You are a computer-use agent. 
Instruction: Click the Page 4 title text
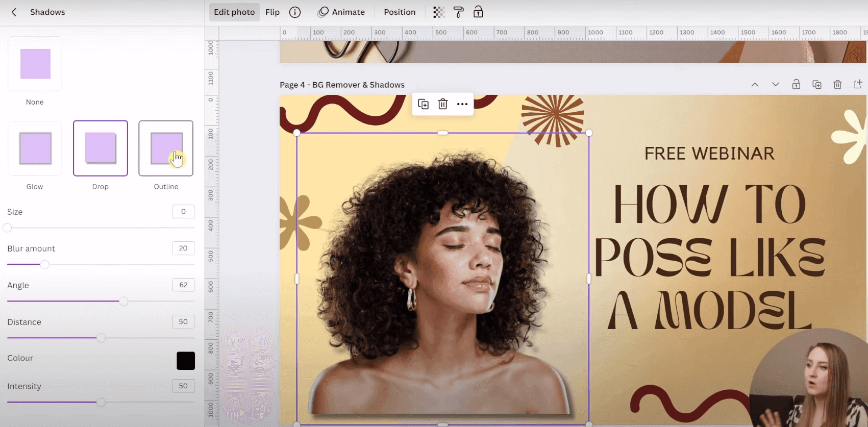pos(342,85)
